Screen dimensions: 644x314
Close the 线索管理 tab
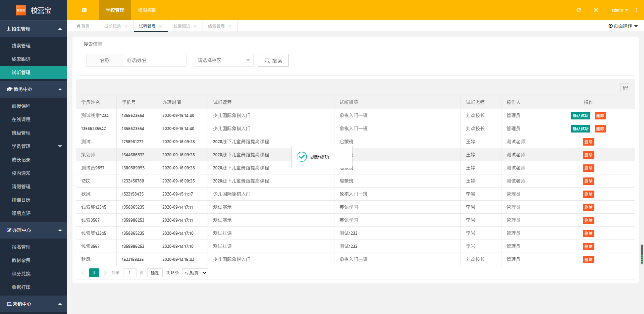coord(230,26)
